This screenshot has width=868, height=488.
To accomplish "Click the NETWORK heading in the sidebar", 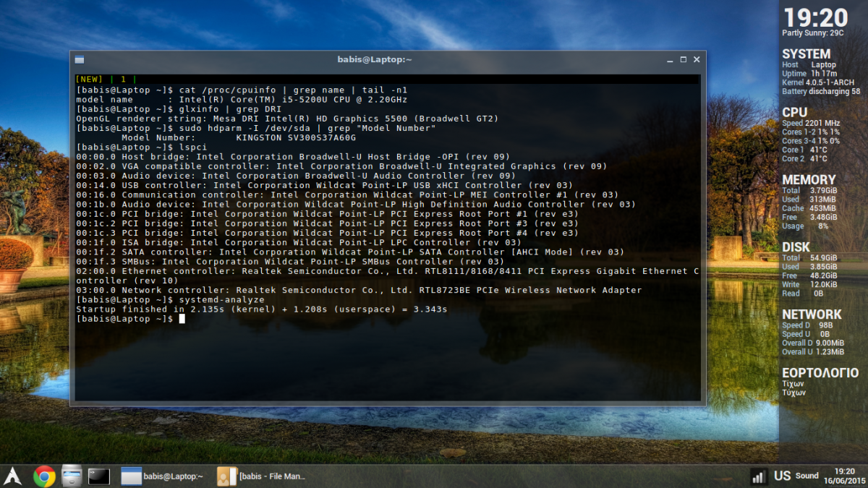I will (812, 314).
